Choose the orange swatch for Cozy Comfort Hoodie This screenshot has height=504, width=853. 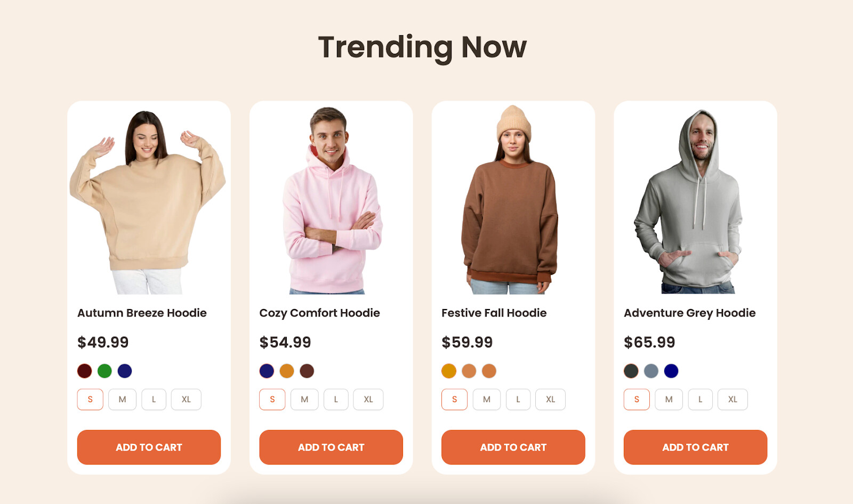tap(287, 371)
